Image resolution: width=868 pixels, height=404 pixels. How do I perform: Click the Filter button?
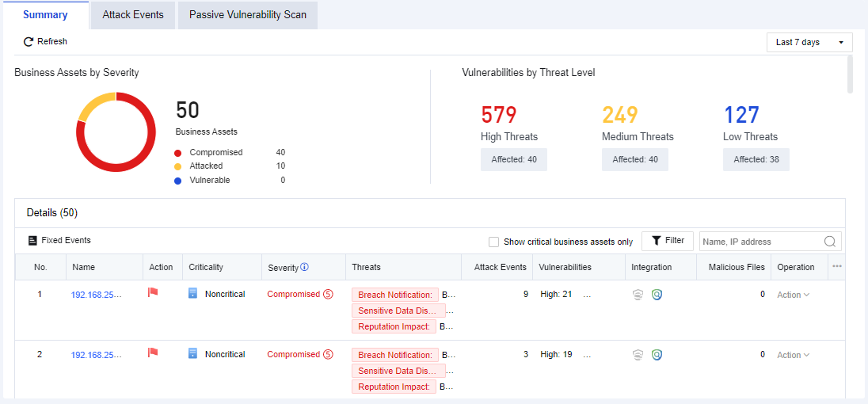pyautogui.click(x=668, y=241)
